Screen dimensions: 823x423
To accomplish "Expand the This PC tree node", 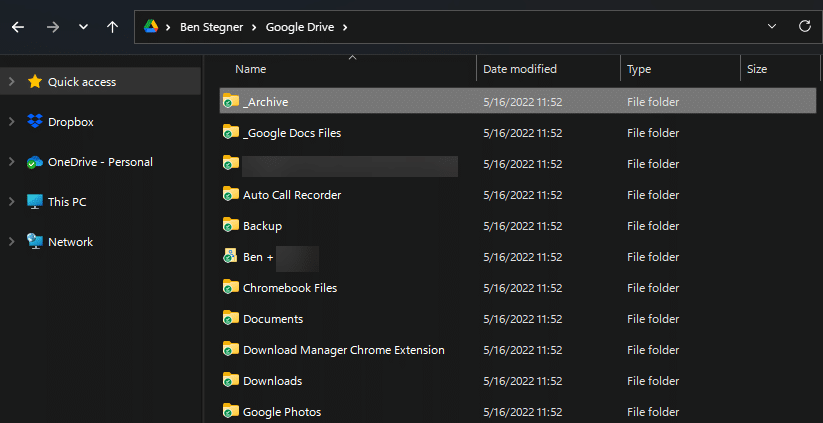I will coord(12,202).
